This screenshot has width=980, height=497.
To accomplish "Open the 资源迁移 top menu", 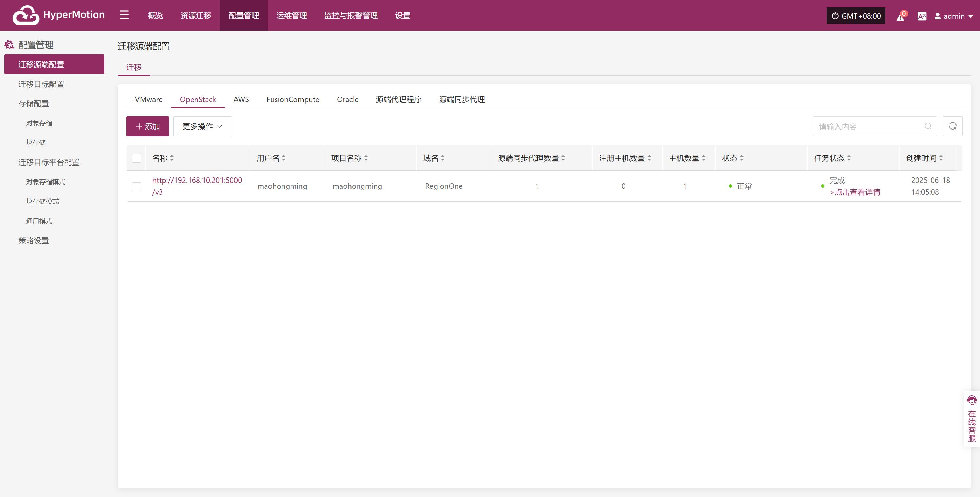I will tap(196, 15).
